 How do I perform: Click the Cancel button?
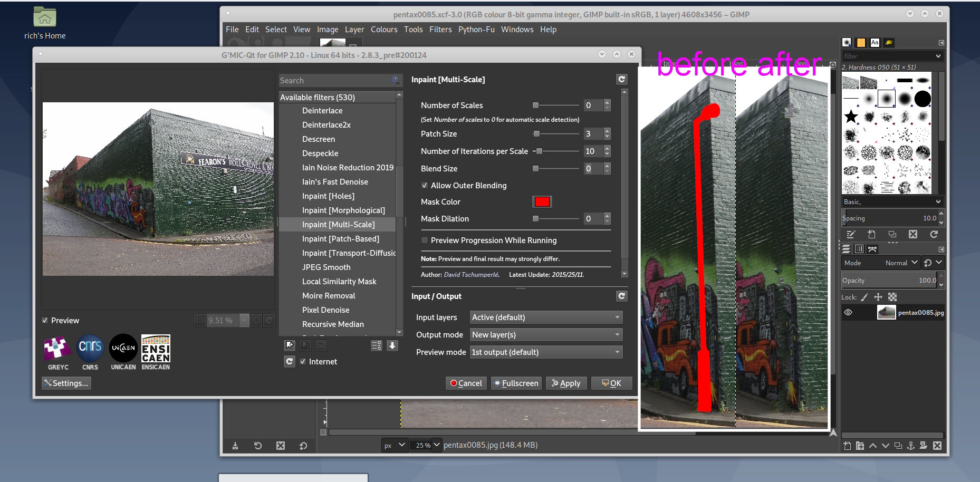click(466, 383)
